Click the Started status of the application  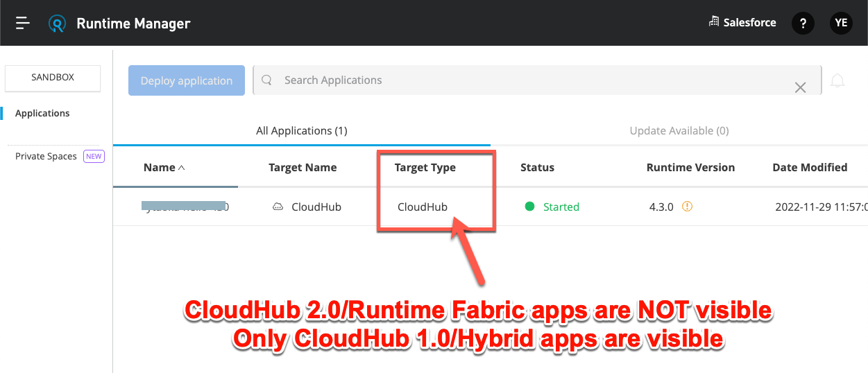tap(560, 207)
